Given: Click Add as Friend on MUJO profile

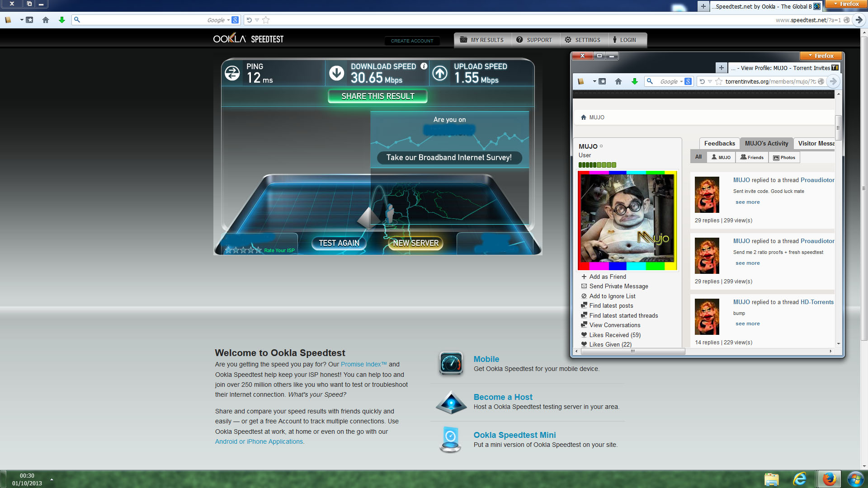Looking at the screenshot, I should pyautogui.click(x=607, y=277).
